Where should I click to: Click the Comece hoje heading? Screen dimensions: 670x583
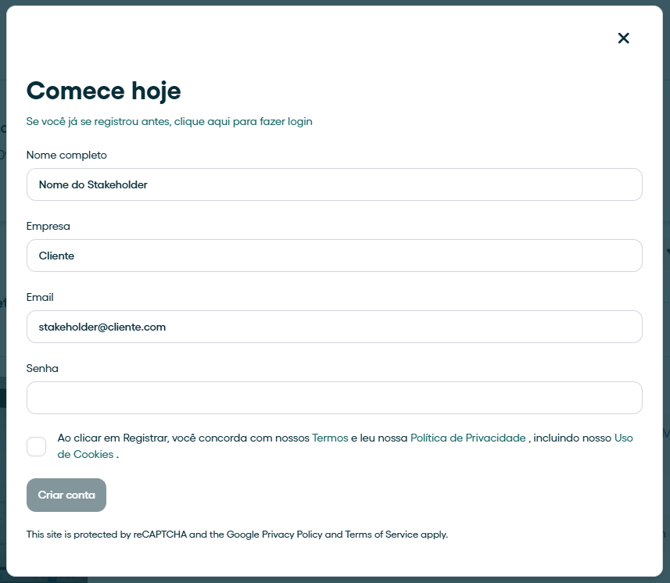coord(104,91)
